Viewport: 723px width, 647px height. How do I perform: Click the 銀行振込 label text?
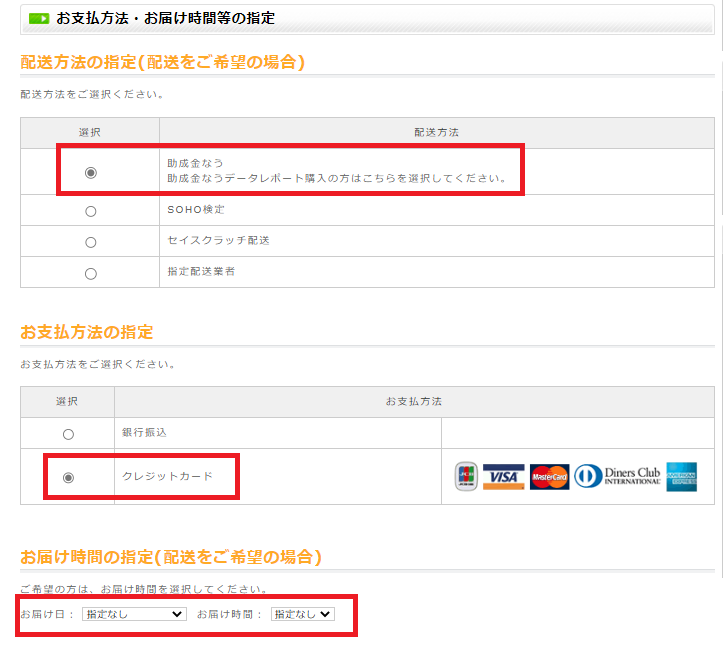point(144,433)
